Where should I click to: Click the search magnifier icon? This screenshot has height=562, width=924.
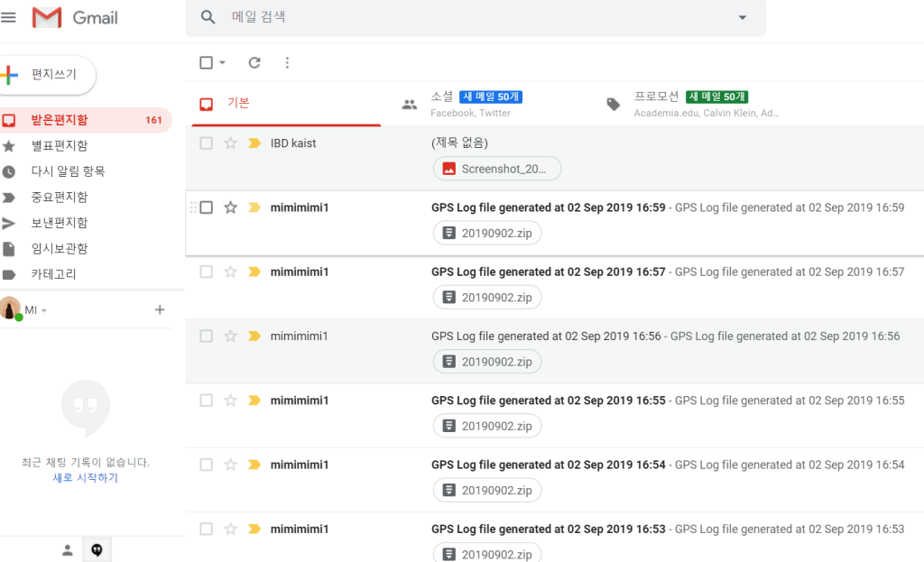pos(208,17)
